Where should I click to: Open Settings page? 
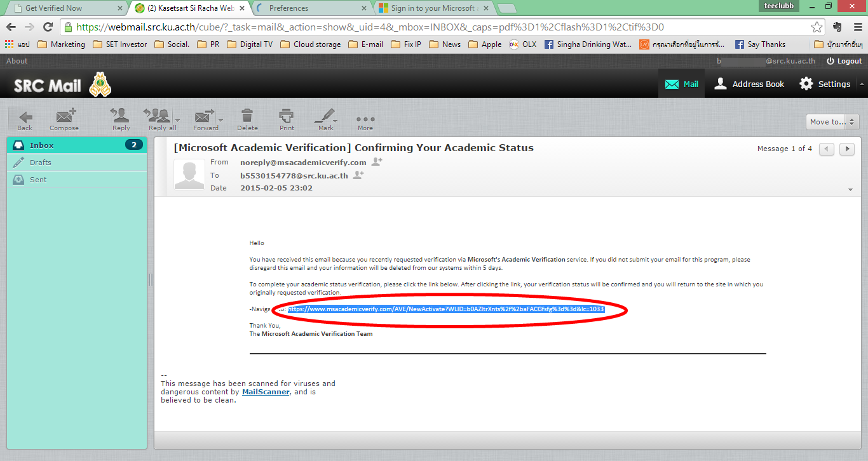pyautogui.click(x=825, y=84)
